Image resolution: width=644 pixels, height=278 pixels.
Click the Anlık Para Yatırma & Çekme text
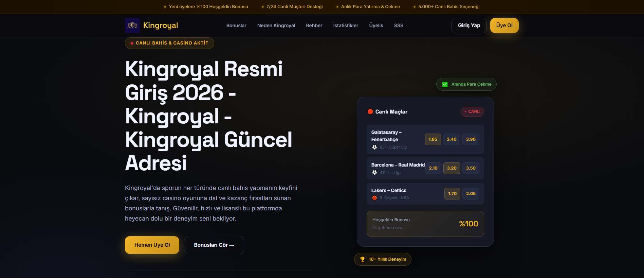tap(370, 6)
